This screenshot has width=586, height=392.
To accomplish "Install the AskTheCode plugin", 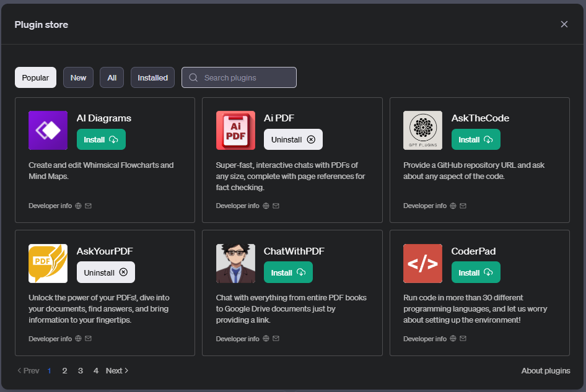I will point(476,139).
